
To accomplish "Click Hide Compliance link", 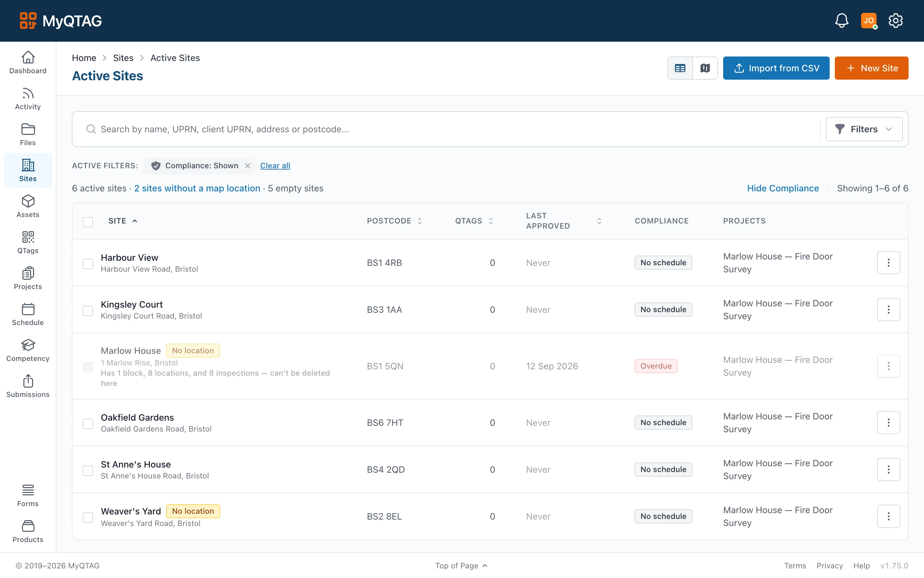I will (x=783, y=188).
